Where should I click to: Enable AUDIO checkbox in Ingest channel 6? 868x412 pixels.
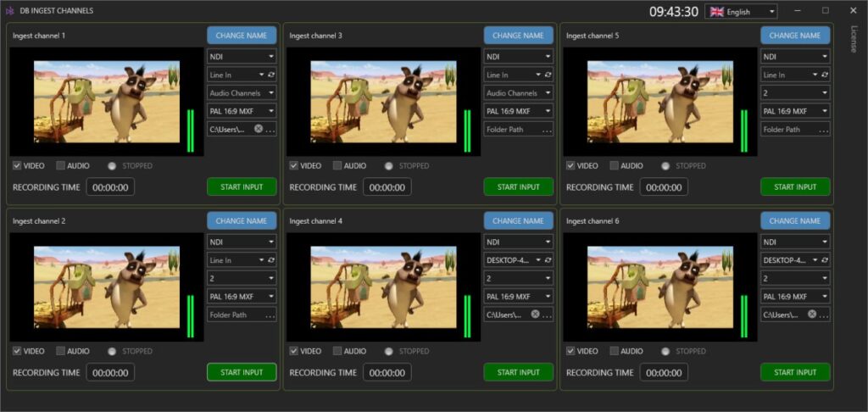pyautogui.click(x=614, y=351)
